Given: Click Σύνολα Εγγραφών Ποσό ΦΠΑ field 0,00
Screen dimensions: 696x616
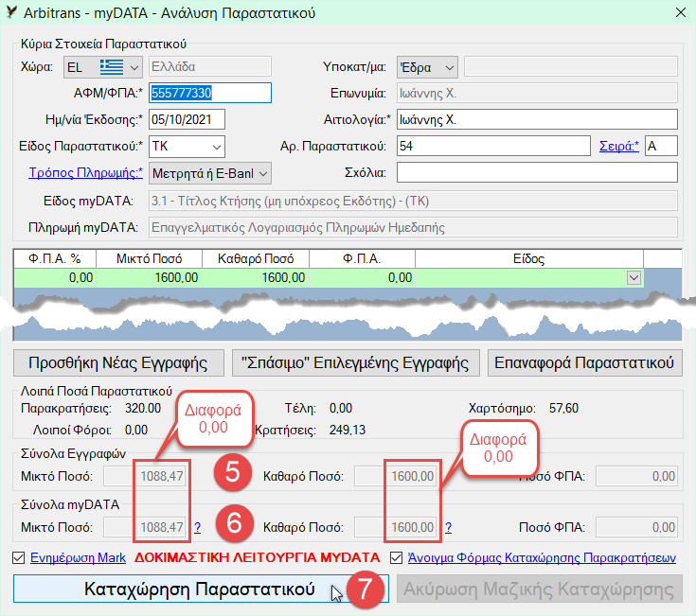Looking at the screenshot, I should 636,476.
